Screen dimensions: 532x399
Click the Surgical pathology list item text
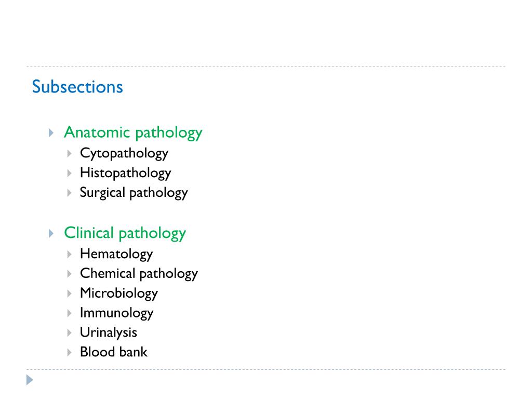(x=134, y=193)
